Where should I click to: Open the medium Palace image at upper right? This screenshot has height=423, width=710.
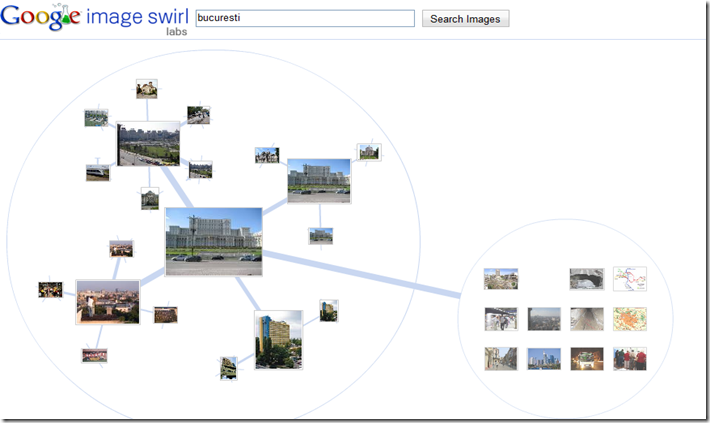click(319, 181)
